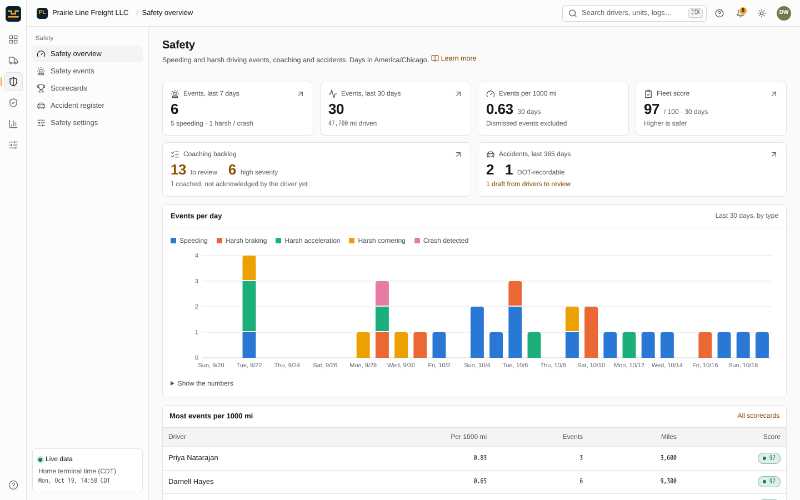Click the Live data status panel
The image size is (800, 500).
tap(87, 469)
